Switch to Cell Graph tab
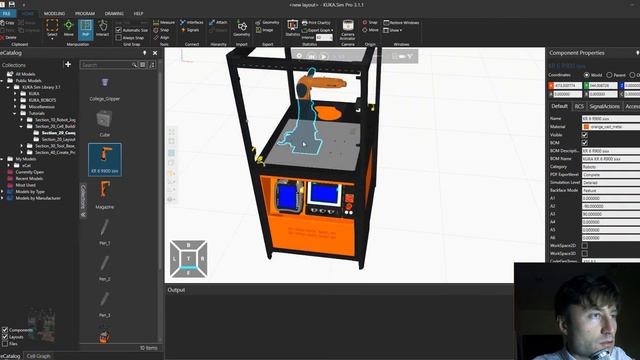 pos(38,356)
